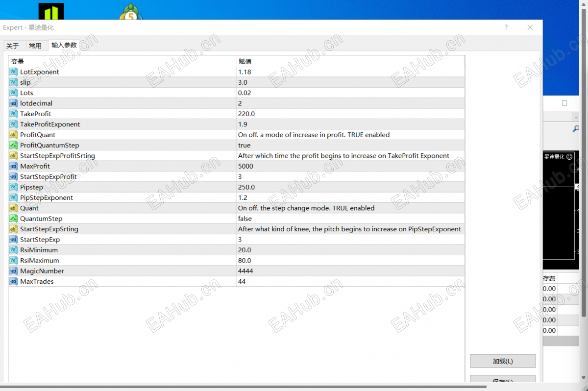Click the icon next to Lots row
Image resolution: width=588 pixels, height=391 pixels.
point(14,93)
